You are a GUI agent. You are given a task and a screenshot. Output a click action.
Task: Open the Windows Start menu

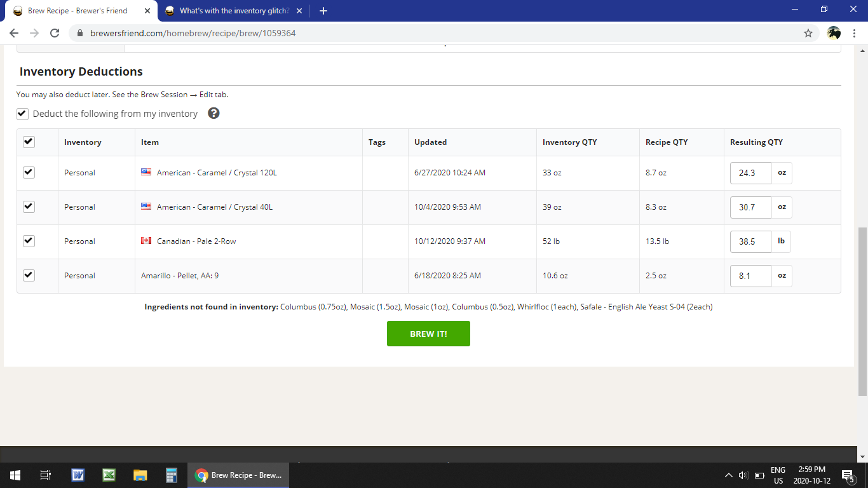[15, 475]
